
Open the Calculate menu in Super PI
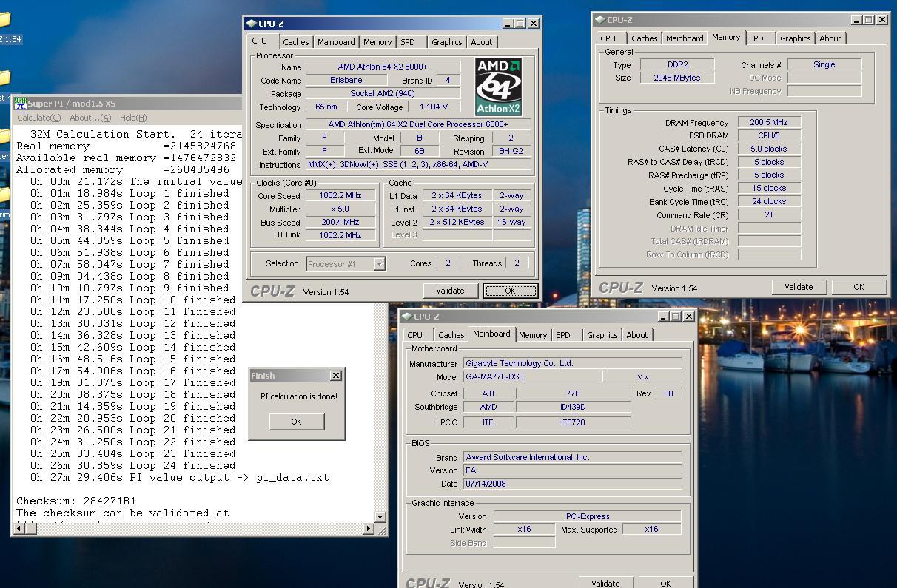pyautogui.click(x=38, y=118)
